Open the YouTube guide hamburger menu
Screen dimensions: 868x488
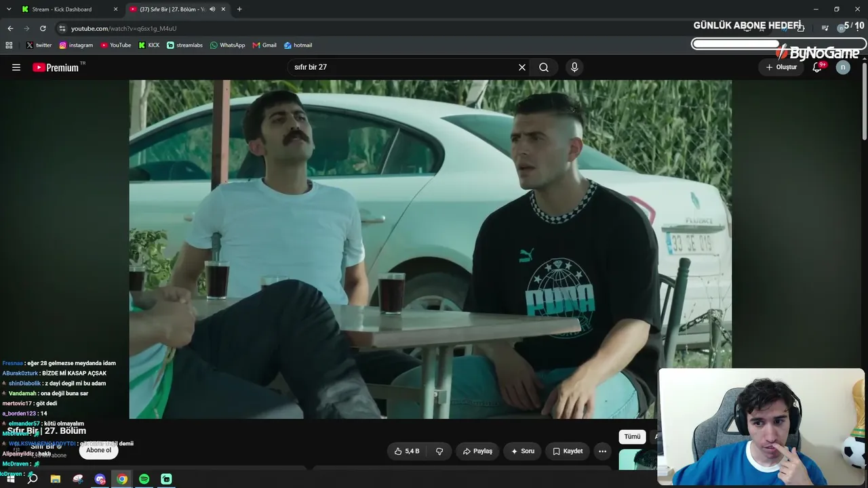pos(16,67)
